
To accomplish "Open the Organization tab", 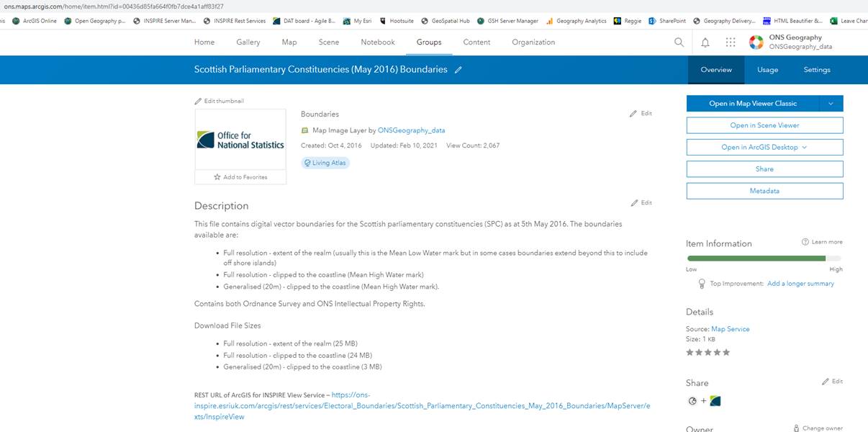I will coord(533,42).
